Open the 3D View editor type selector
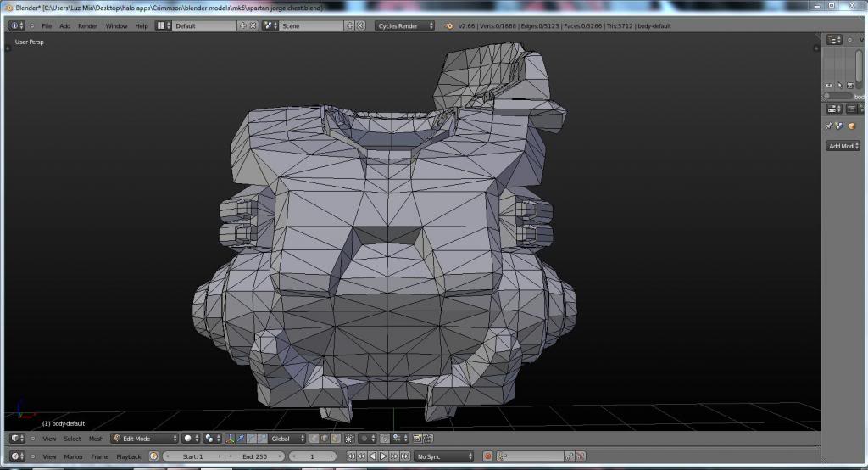This screenshot has width=868, height=470. point(17,438)
